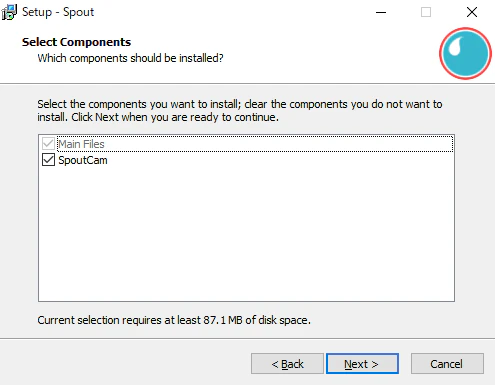The width and height of the screenshot is (496, 386).
Task: Close the Spout setup window
Action: (x=472, y=13)
